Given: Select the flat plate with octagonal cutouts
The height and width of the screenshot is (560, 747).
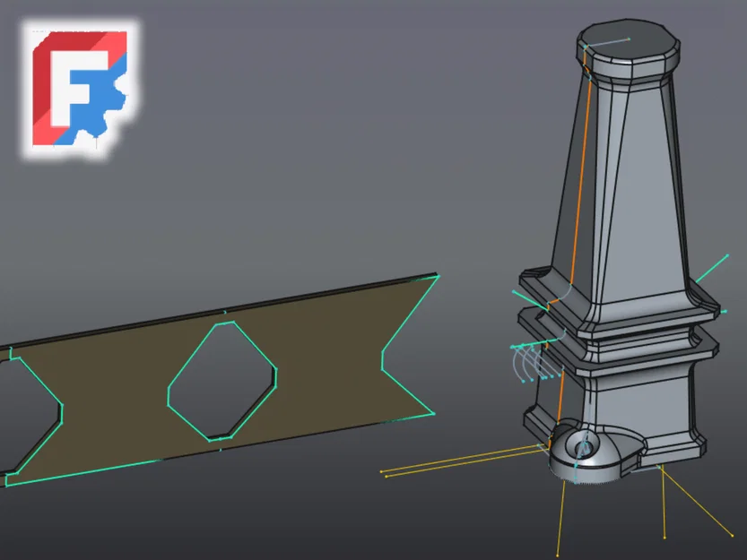Looking at the screenshot, I should coord(219,381).
